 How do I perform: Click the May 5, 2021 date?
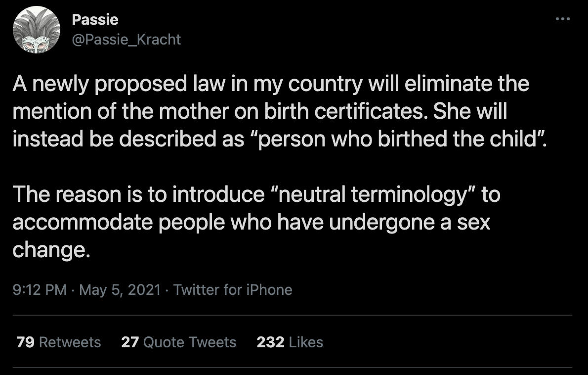coord(120,289)
